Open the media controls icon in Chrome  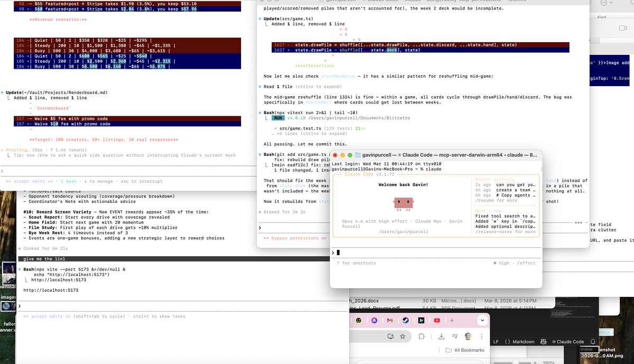tap(455, 336)
